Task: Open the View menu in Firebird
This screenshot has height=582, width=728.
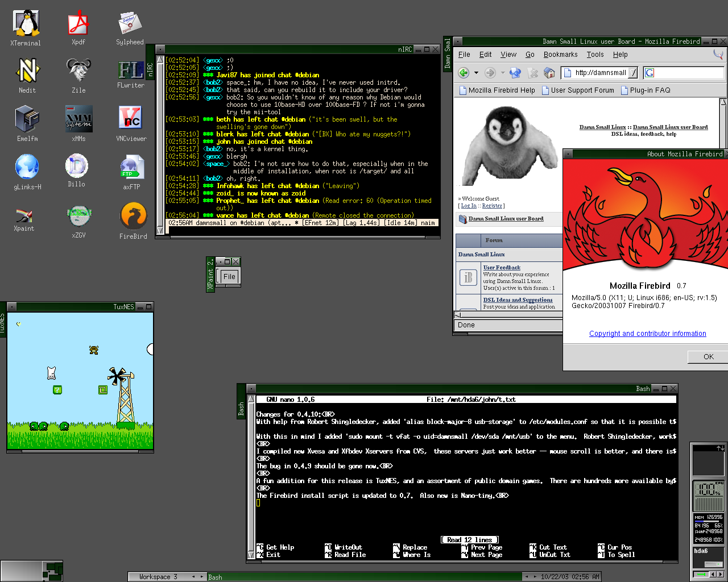Action: [x=508, y=55]
